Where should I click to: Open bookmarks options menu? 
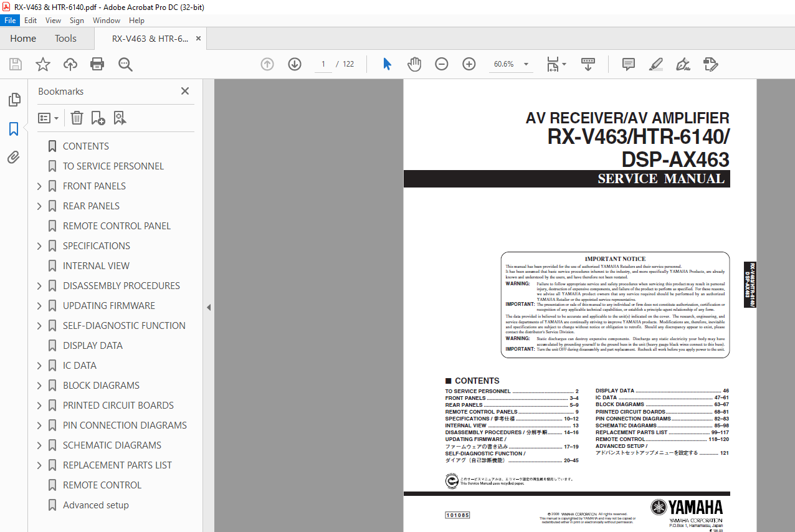pos(49,118)
